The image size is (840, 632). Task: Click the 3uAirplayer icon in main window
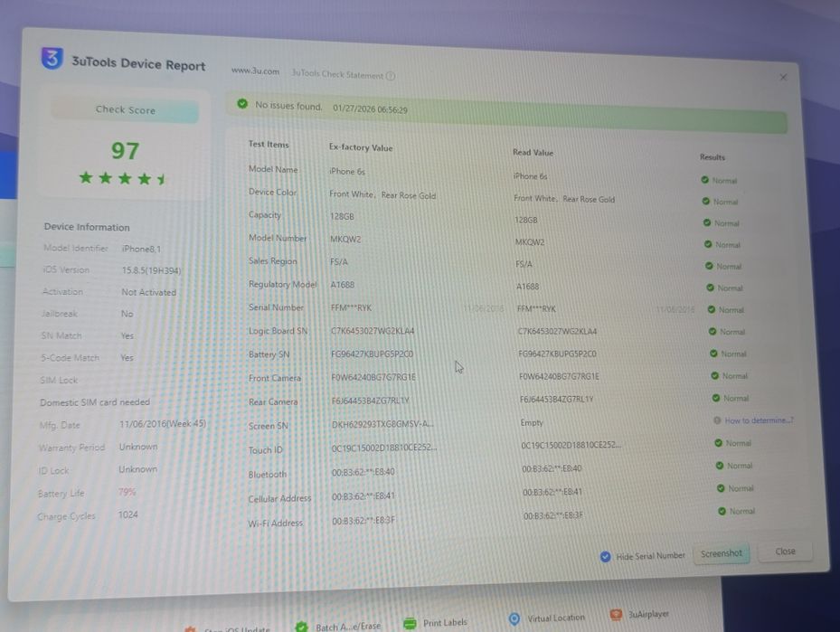pos(616,615)
